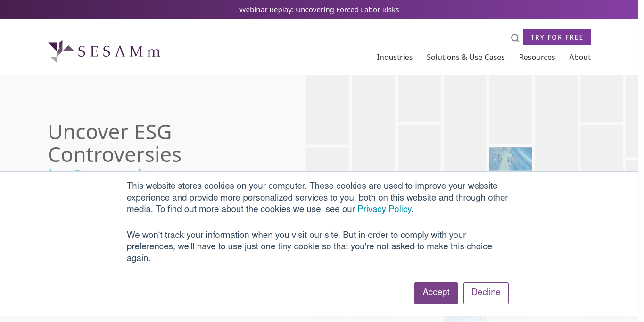Click the SESAMm origami emblem icon

click(x=61, y=51)
